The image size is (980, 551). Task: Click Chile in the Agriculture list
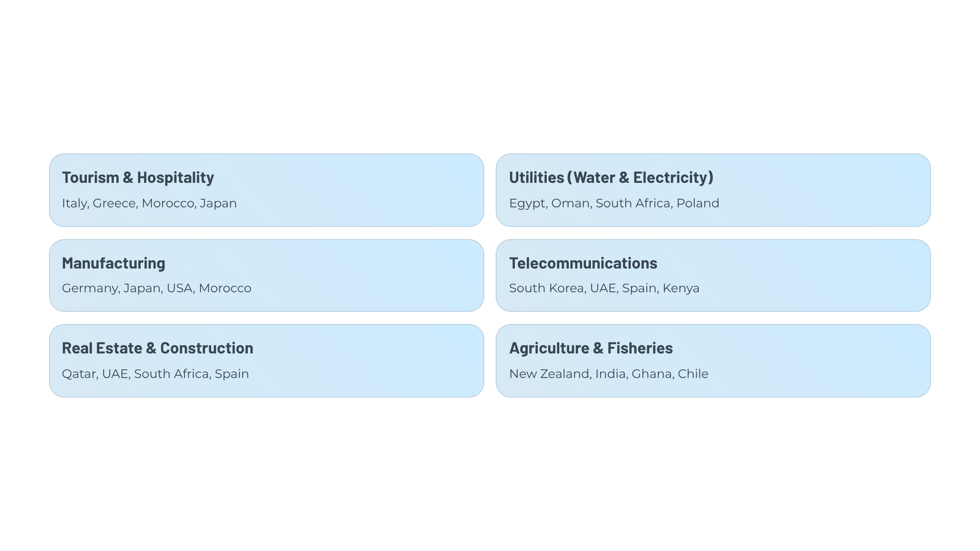pos(693,374)
